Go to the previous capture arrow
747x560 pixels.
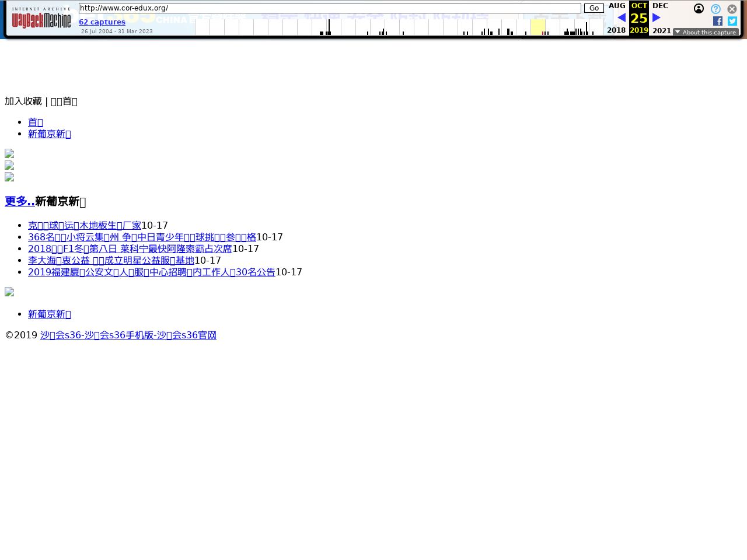(x=621, y=18)
